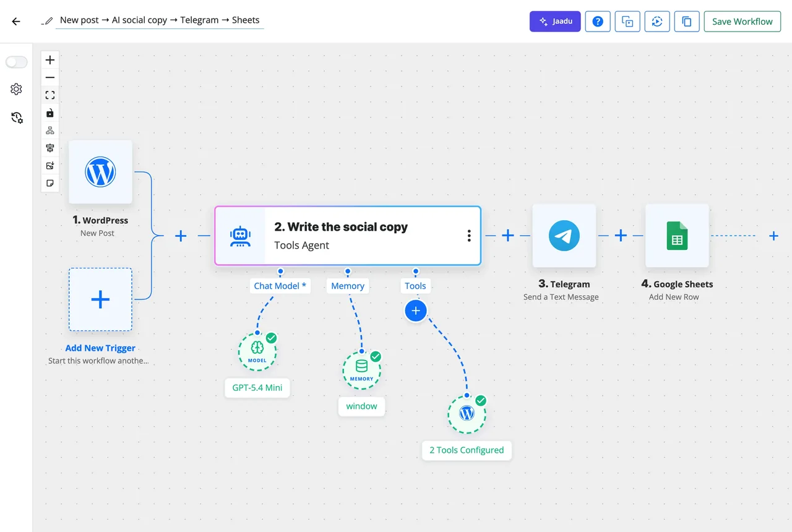Click the Memory label
This screenshot has width=792, height=532.
[x=348, y=286]
